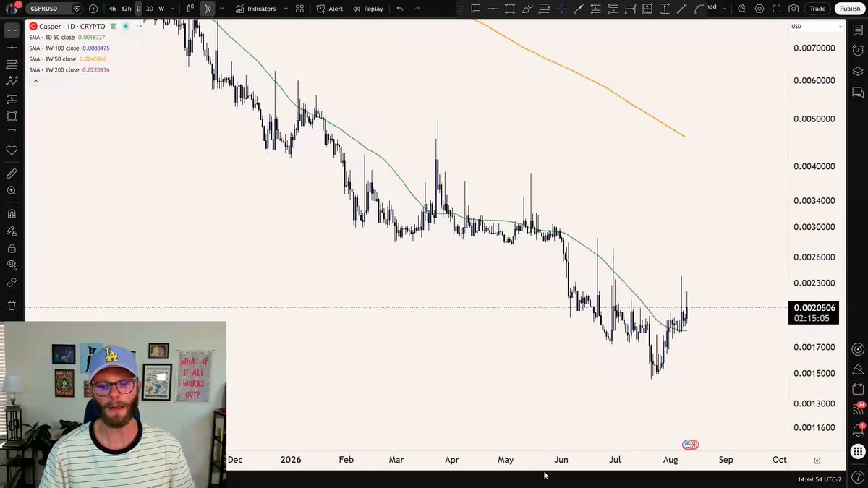Toggle hide all drawings eye icon
The height and width of the screenshot is (488, 868).
(x=12, y=265)
